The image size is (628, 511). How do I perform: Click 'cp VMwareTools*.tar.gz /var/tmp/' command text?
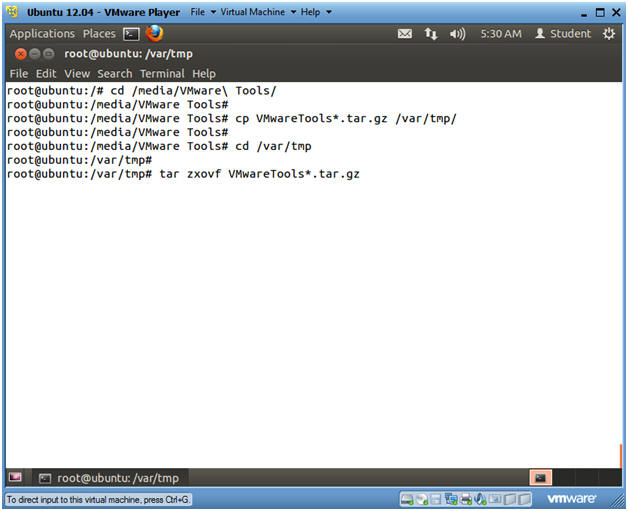[x=346, y=119]
